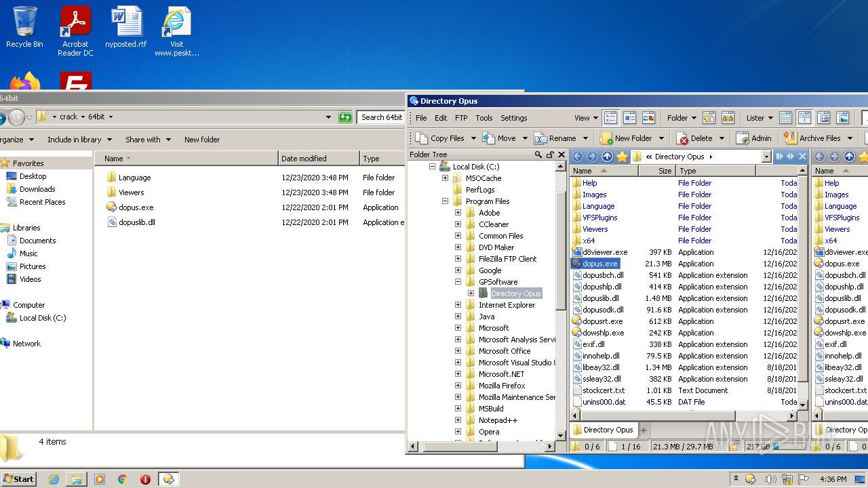Click the Delete toolbar button
Viewport: 868px width, 488px height.
pyautogui.click(x=695, y=138)
